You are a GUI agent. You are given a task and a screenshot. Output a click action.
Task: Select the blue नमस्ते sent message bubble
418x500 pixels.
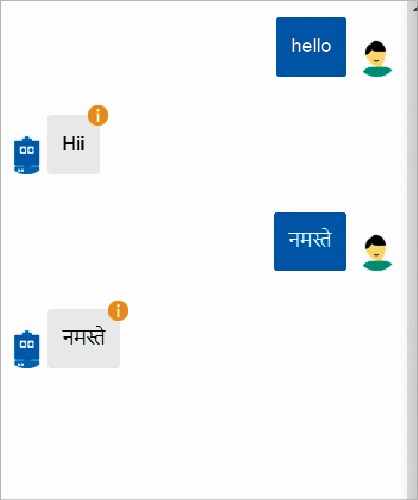[310, 241]
